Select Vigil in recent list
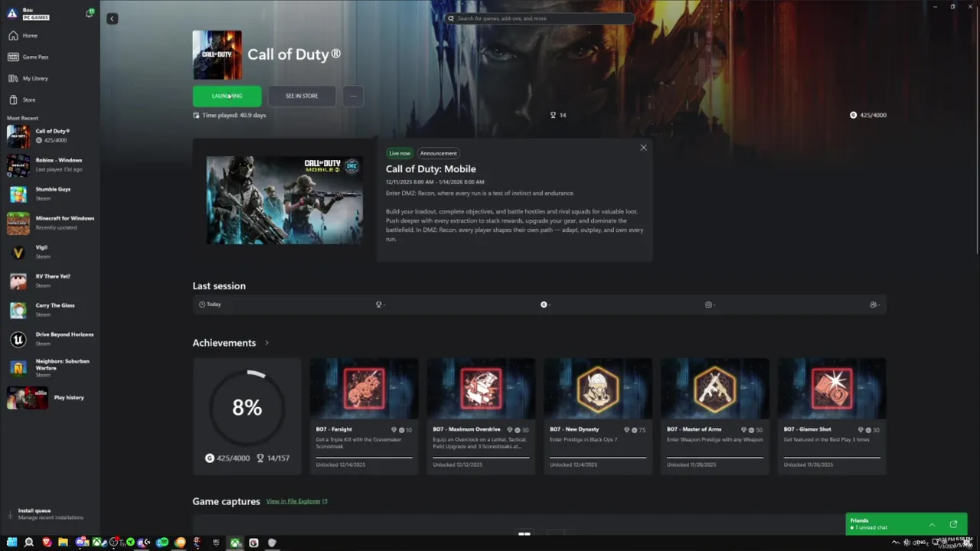This screenshot has width=980, height=551. [x=50, y=252]
